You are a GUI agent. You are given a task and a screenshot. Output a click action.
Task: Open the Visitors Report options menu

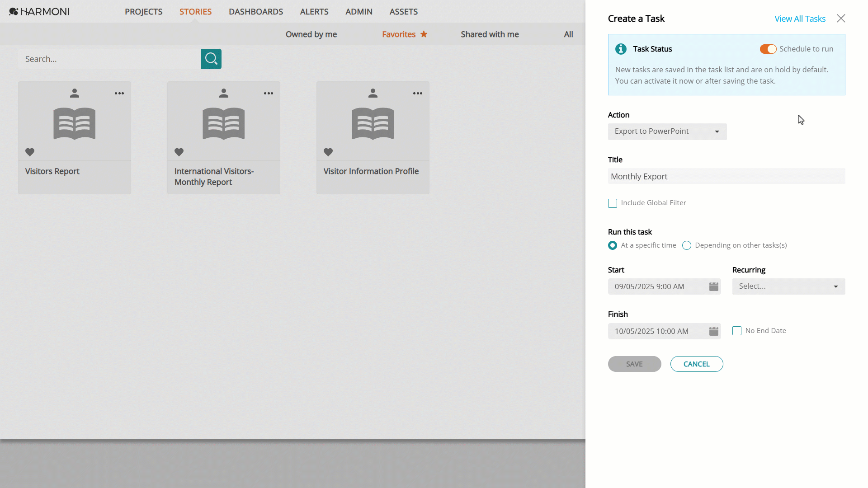click(x=119, y=94)
